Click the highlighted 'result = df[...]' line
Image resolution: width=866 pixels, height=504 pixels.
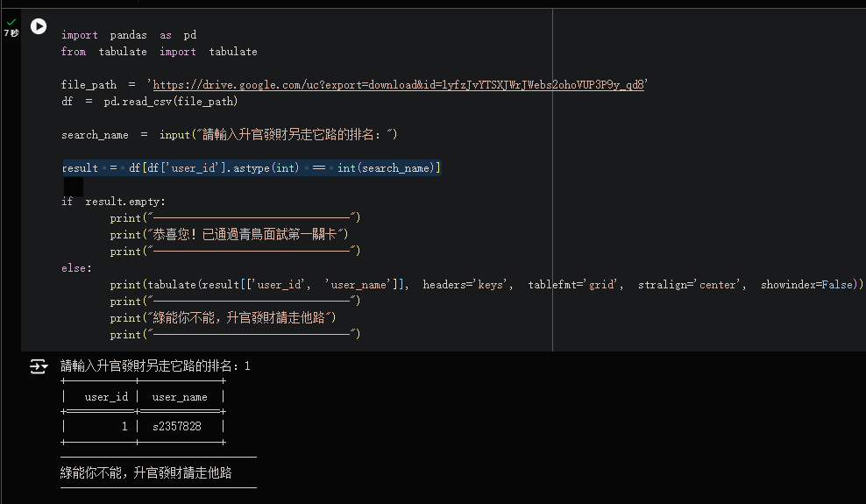(251, 168)
